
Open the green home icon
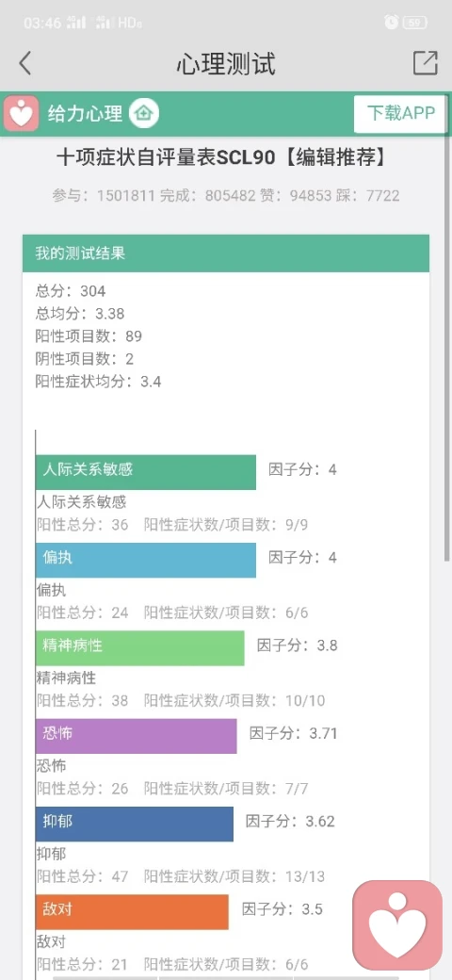pos(144,114)
